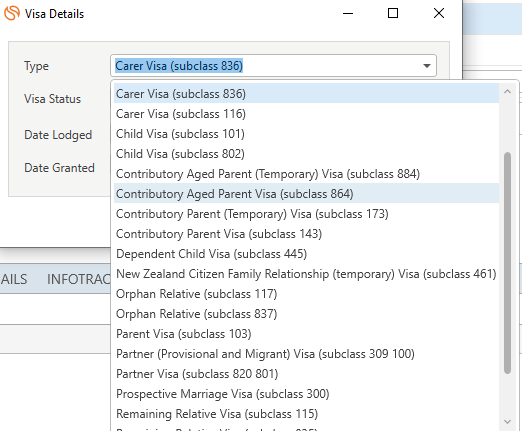This screenshot has height=431, width=522.
Task: Click the dropdown list scrollbar thumb
Action: [x=507, y=263]
